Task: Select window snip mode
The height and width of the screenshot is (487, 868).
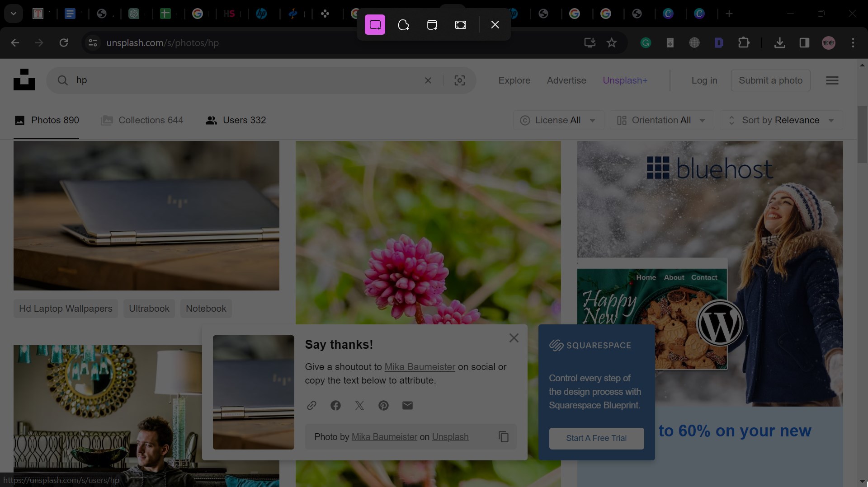Action: coord(432,25)
